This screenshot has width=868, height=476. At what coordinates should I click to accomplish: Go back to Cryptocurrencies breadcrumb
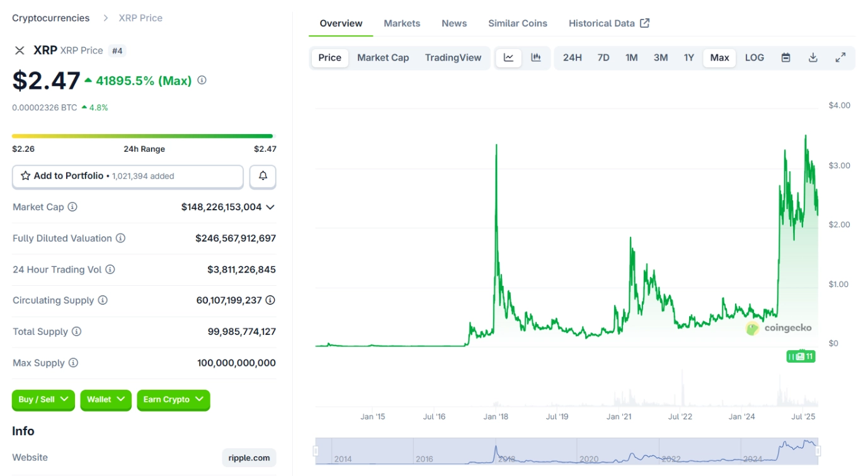click(50, 18)
